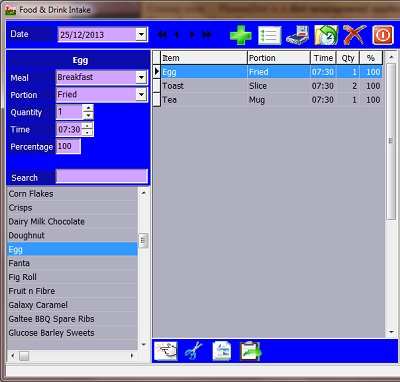This screenshot has width=400, height=382.
Task: Sort by the Portion column header
Action: (279, 58)
